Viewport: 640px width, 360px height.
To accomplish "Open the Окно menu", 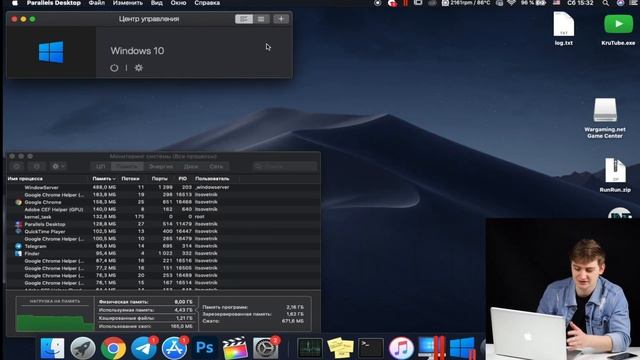I will [x=178, y=3].
